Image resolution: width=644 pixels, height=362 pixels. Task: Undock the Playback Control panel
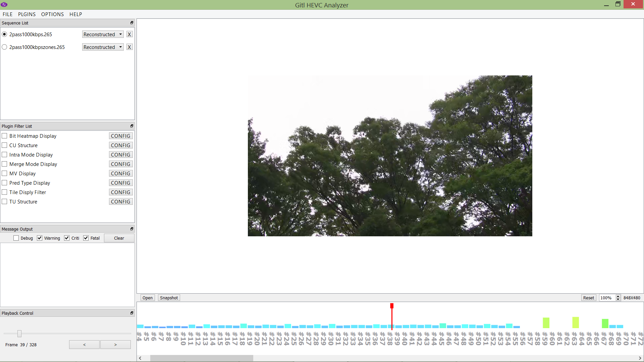(x=132, y=313)
